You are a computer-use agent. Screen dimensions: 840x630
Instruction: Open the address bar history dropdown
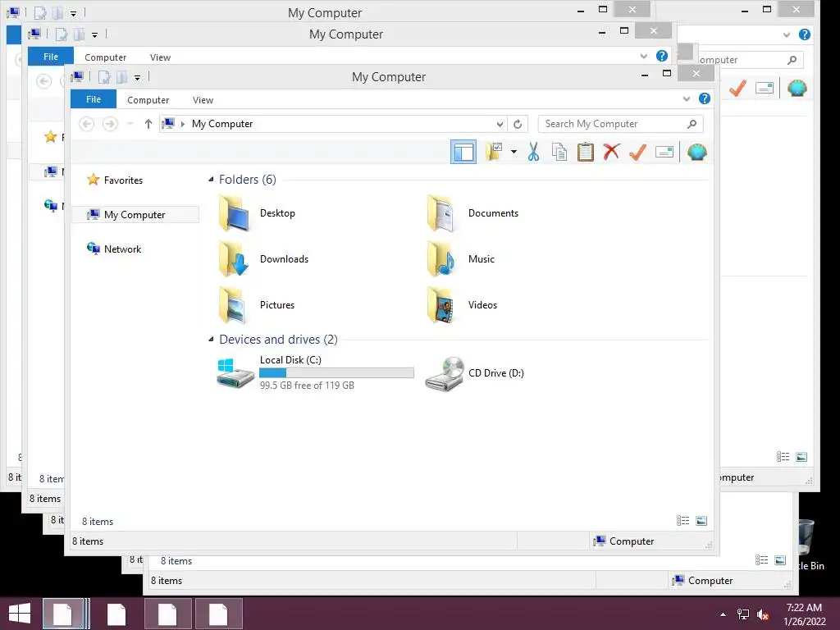(500, 125)
